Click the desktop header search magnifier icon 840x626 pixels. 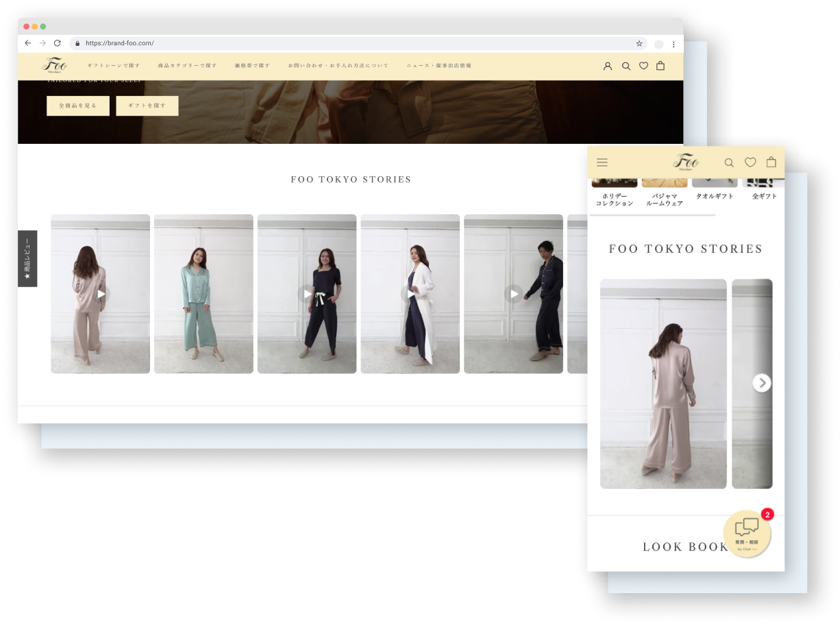(626, 66)
